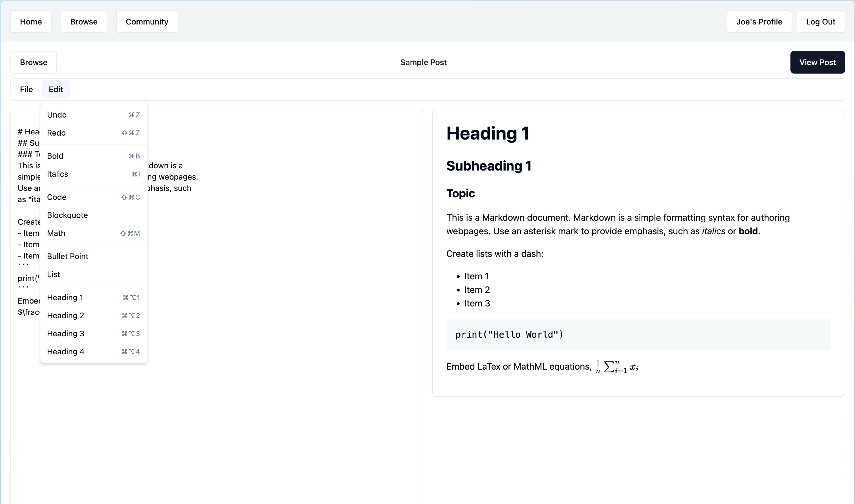Image resolution: width=855 pixels, height=504 pixels.
Task: Open the Community page
Action: click(x=147, y=22)
